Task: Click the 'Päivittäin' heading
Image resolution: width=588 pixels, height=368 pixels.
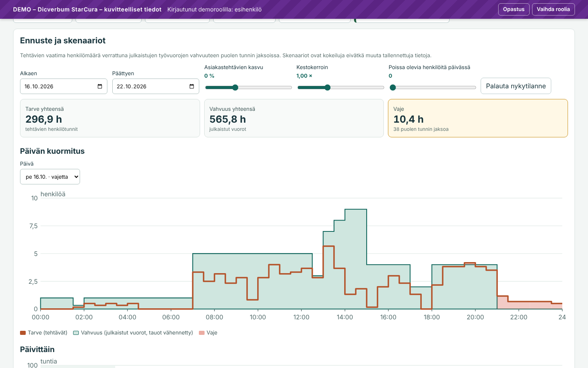Action: tap(37, 349)
